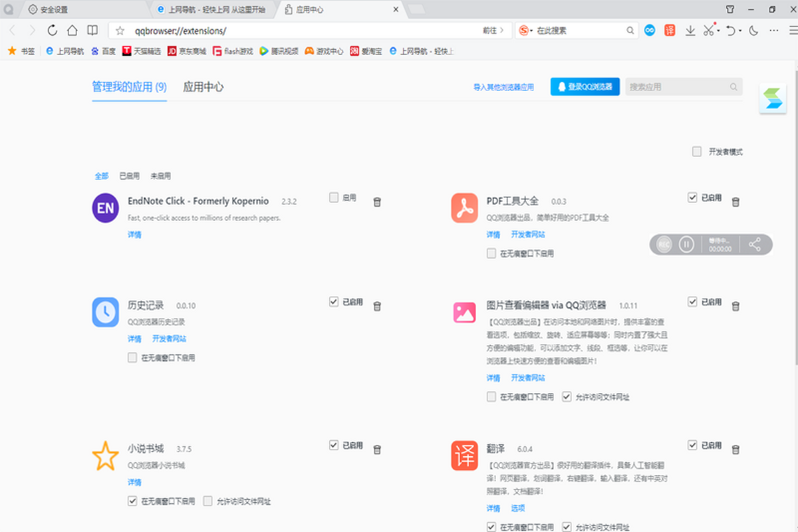Image resolution: width=798 pixels, height=532 pixels.
Task: Toggle night mode with the moon icon
Action: 753,30
